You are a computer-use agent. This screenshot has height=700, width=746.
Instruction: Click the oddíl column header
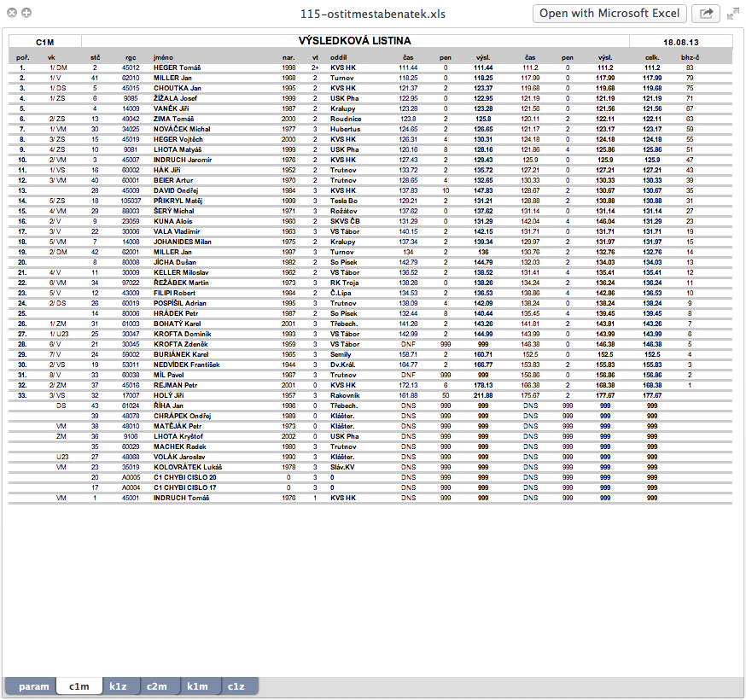click(338, 57)
